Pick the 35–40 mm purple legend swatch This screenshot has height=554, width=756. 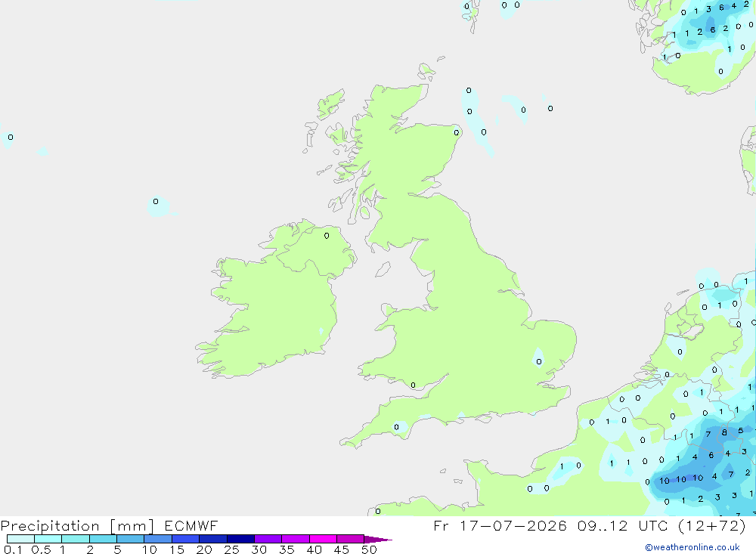pyautogui.click(x=296, y=539)
